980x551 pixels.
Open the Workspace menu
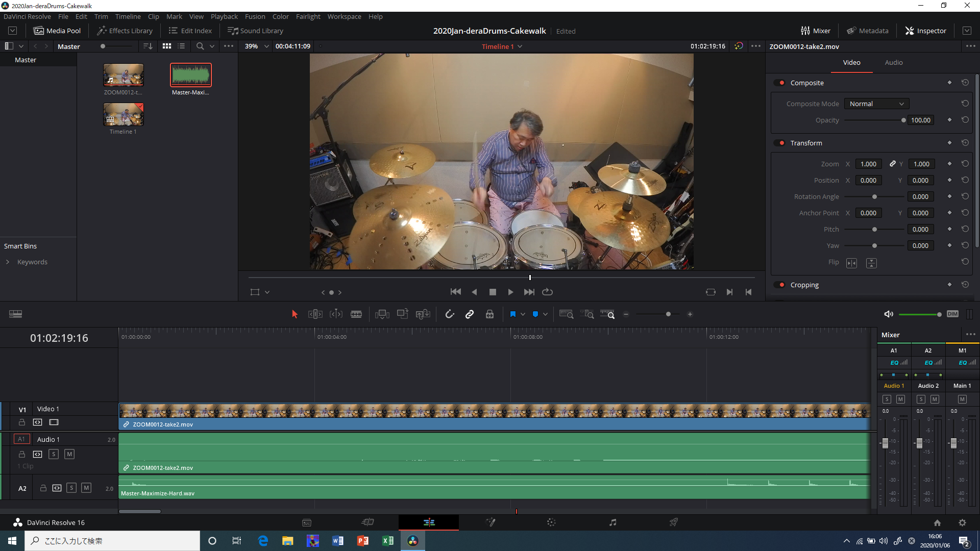click(x=344, y=16)
